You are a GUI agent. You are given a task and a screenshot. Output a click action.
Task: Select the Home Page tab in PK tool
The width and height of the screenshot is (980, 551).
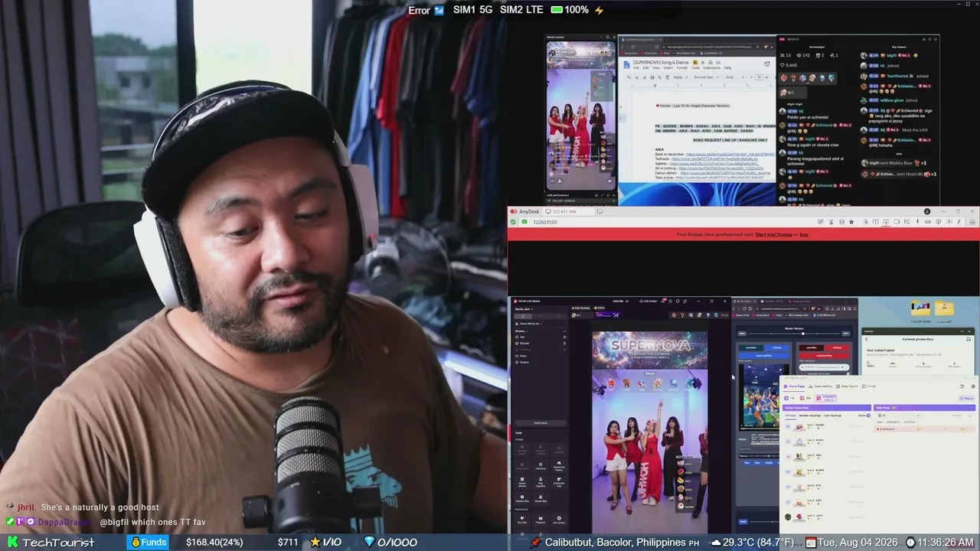coord(794,386)
